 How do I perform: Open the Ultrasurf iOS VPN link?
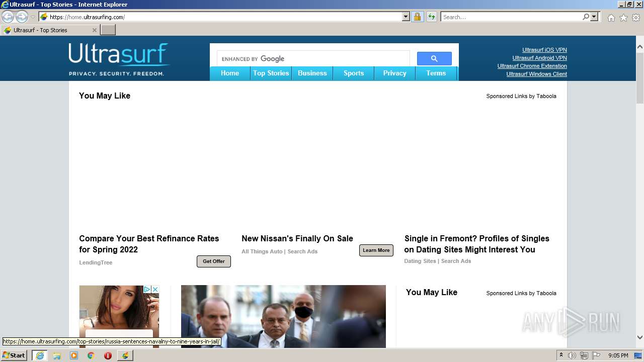tap(544, 50)
